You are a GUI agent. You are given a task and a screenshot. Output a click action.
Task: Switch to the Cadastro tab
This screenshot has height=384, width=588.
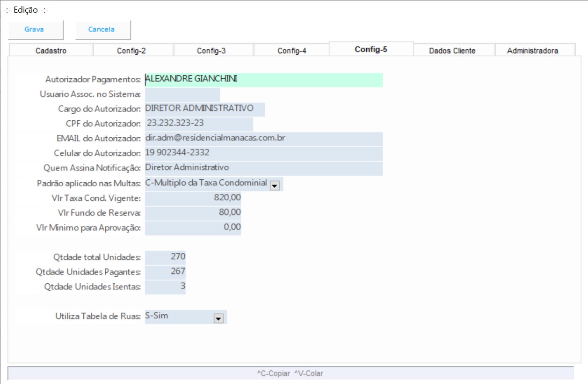pos(51,51)
